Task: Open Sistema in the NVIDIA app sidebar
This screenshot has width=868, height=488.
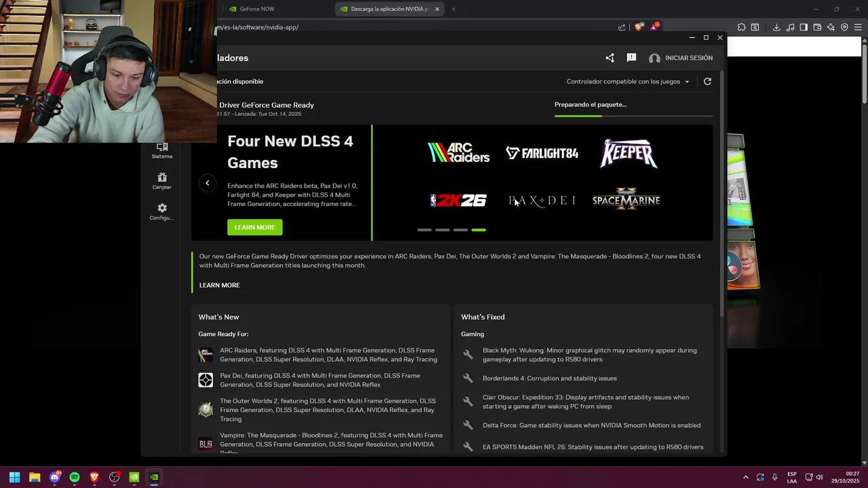Action: tap(162, 150)
